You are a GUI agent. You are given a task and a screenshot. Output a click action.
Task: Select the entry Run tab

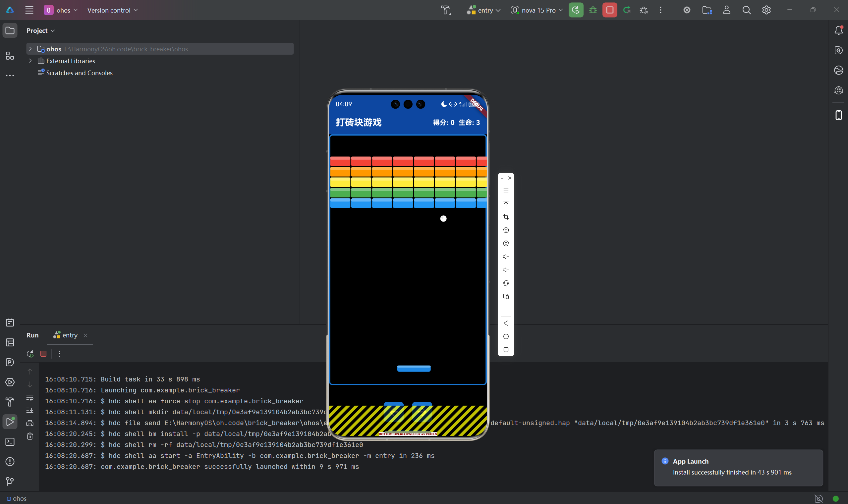70,335
